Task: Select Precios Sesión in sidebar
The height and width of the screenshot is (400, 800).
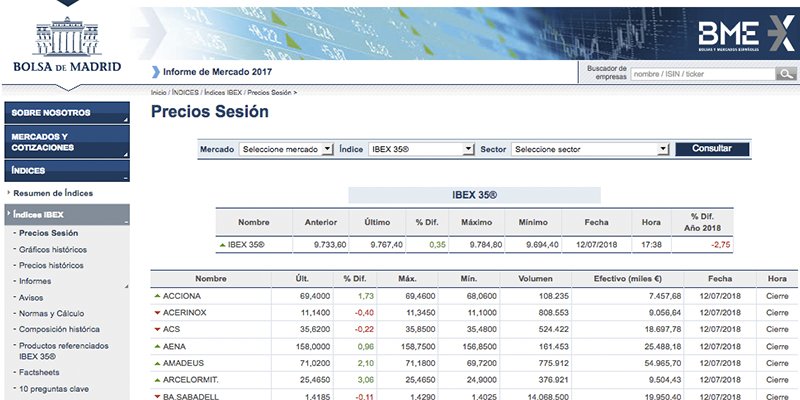Action: [48, 233]
